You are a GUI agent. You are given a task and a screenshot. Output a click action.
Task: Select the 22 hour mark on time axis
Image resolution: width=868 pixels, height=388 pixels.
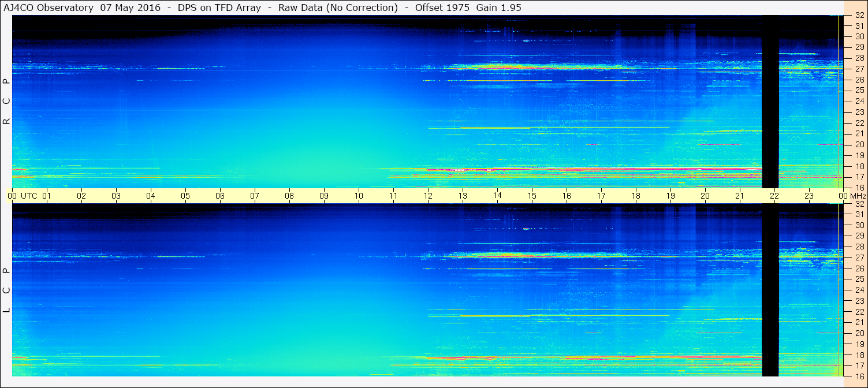point(774,196)
